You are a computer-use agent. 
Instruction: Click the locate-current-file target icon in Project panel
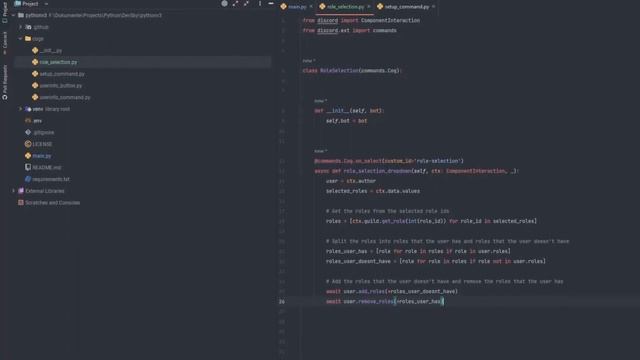click(x=224, y=4)
